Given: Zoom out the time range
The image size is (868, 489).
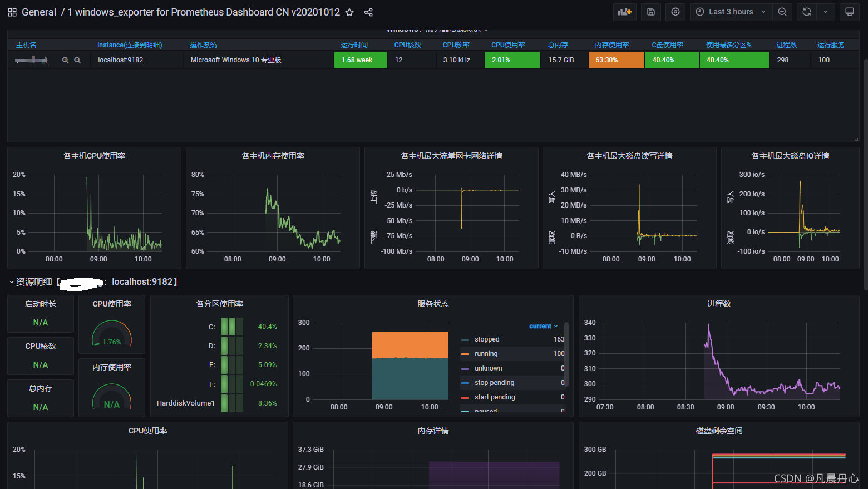Looking at the screenshot, I should [782, 12].
